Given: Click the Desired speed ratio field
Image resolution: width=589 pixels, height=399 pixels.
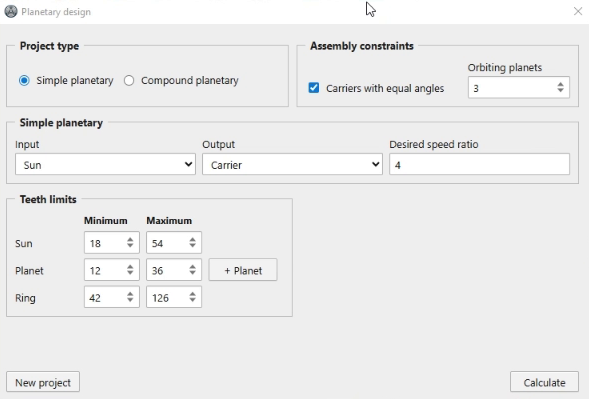Looking at the screenshot, I should click(479, 164).
